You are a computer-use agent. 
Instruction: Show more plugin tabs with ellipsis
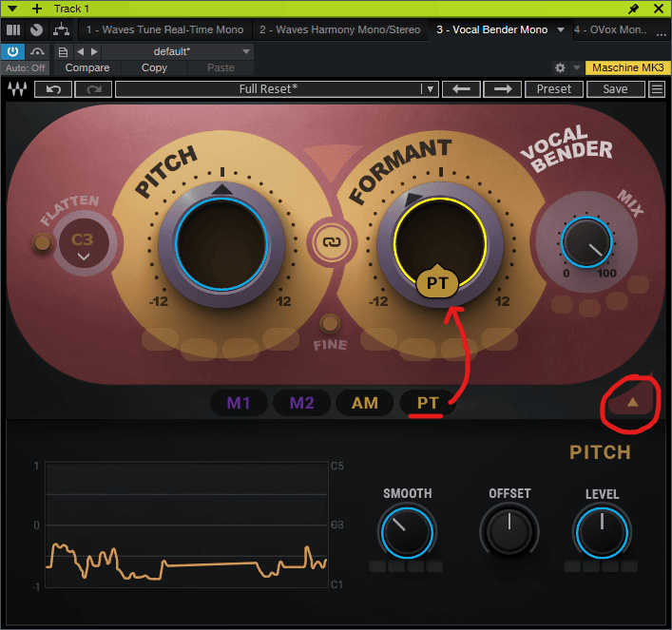click(x=662, y=34)
